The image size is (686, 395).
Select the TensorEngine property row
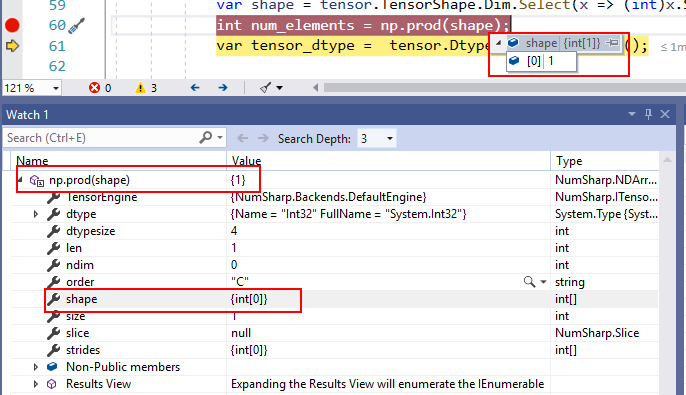tap(335, 197)
